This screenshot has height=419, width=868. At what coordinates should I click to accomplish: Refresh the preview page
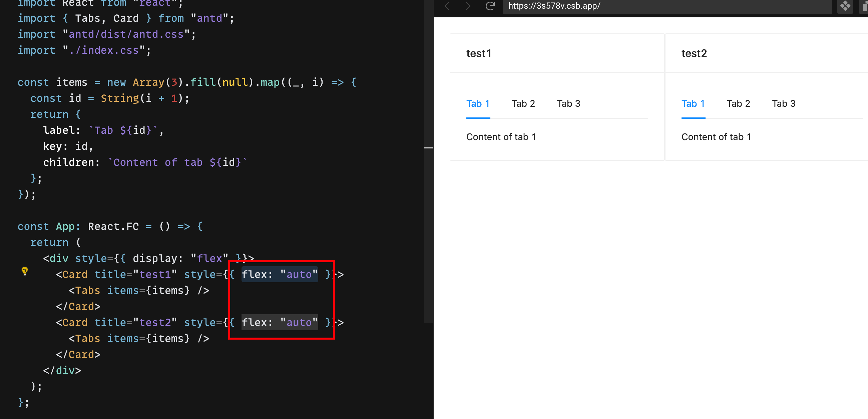(490, 6)
